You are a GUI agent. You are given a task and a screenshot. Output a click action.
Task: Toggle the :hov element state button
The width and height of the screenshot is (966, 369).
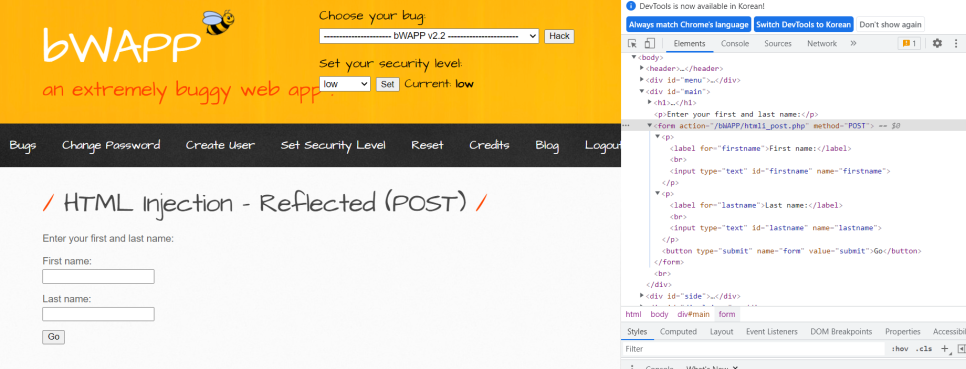pos(899,349)
